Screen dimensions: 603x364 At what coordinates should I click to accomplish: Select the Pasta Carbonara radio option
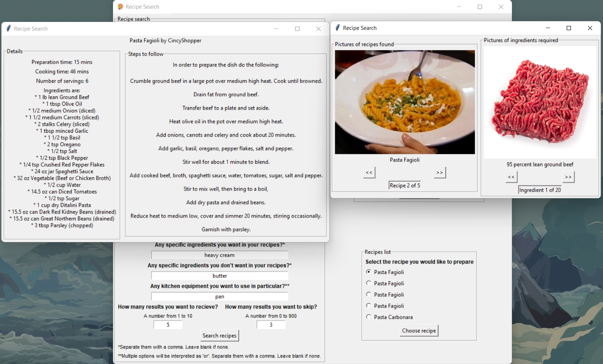pos(368,317)
